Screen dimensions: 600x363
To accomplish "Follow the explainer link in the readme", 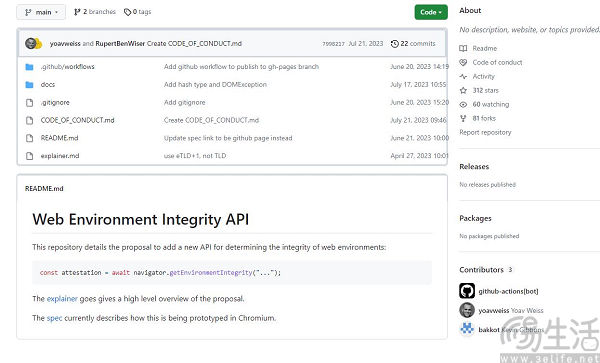I will point(62,299).
